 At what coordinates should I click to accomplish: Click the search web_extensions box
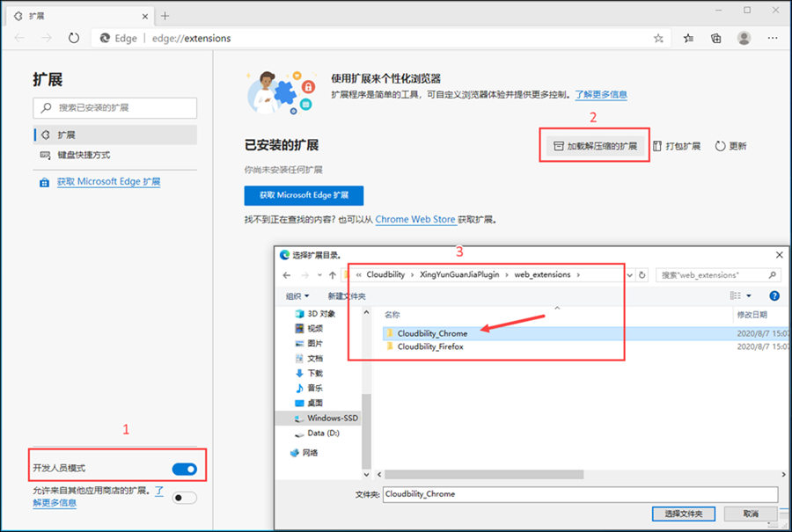tap(718, 275)
